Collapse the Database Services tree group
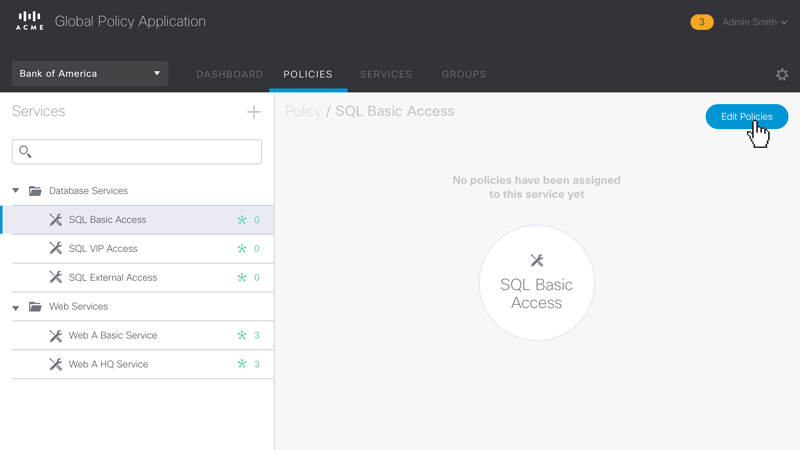The image size is (800, 450). (16, 191)
